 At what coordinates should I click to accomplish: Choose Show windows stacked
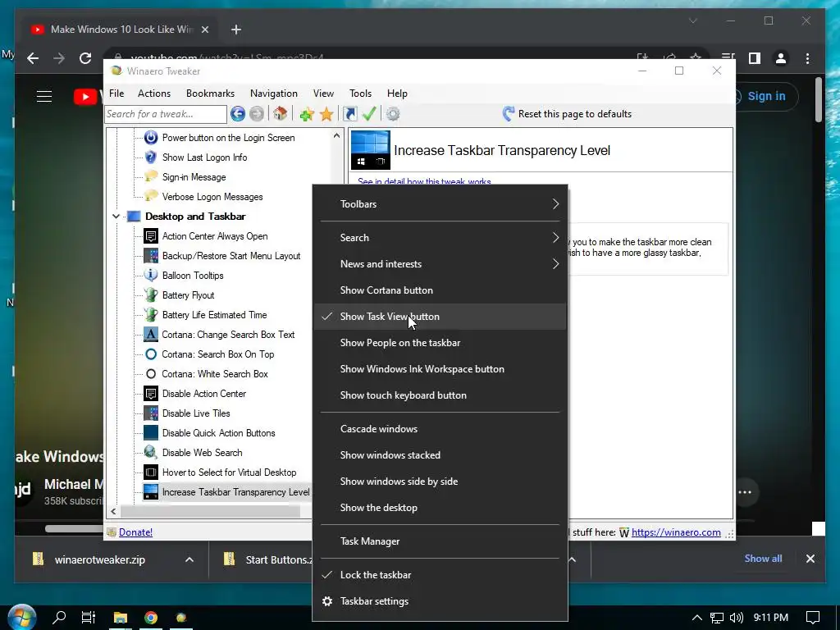(x=440, y=455)
